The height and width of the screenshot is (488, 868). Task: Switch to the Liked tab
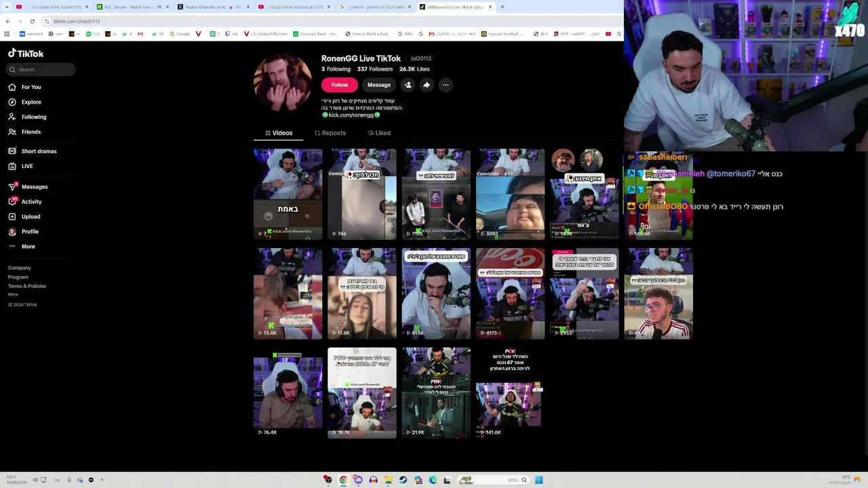pos(379,133)
